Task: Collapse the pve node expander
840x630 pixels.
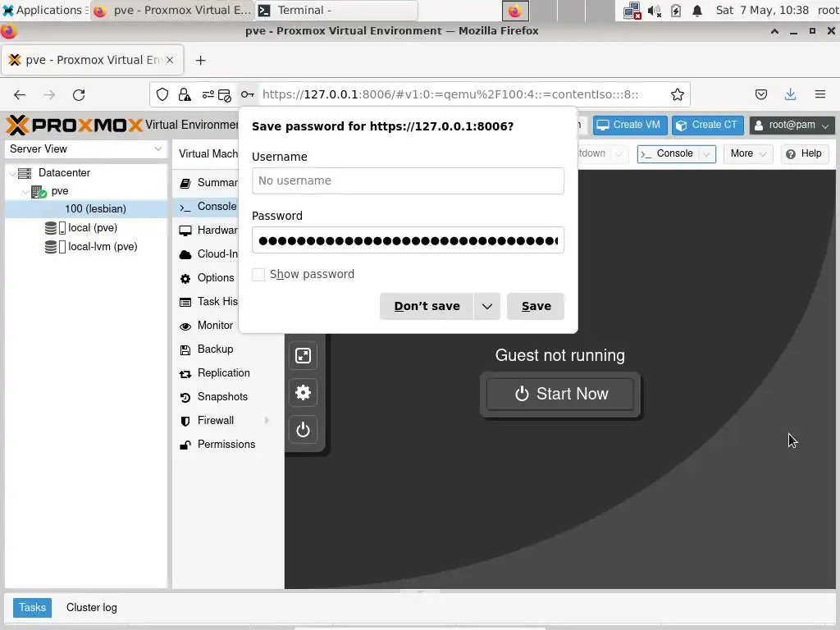Action: [25, 191]
